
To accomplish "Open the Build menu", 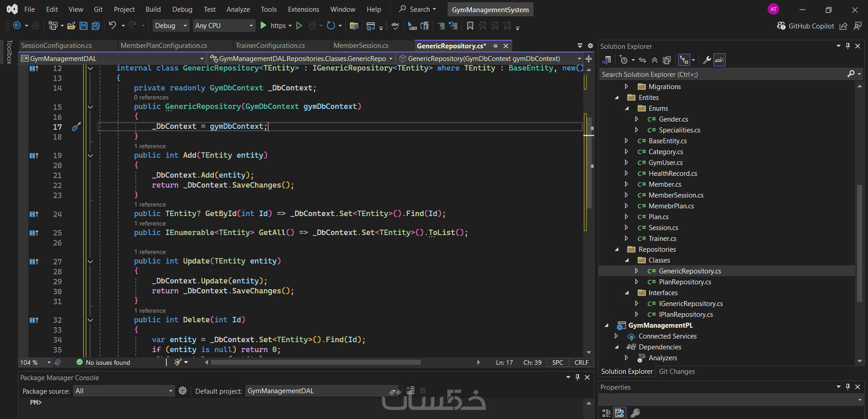I will [153, 9].
